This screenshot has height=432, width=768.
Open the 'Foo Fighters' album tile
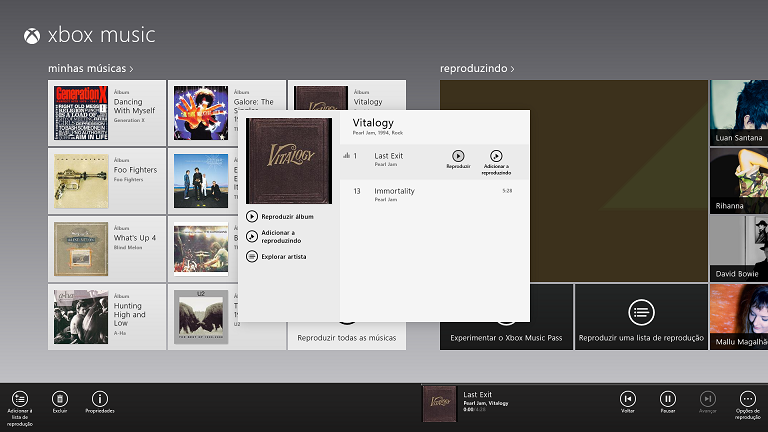[x=107, y=181]
